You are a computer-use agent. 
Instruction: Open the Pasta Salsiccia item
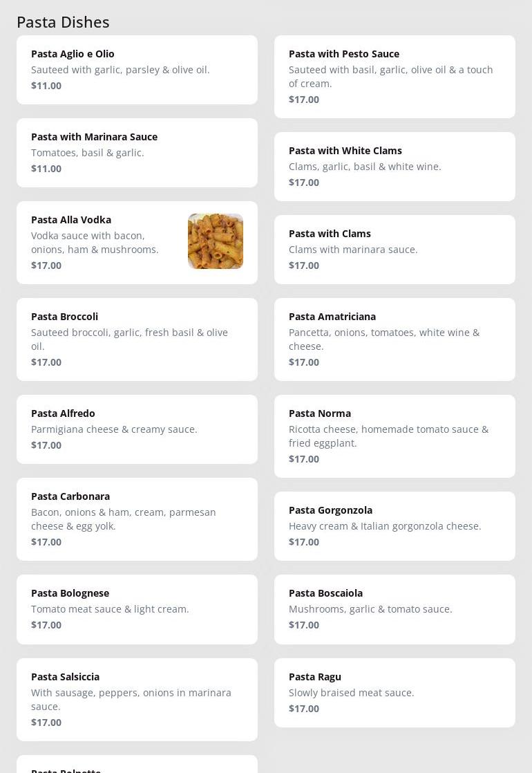click(137, 699)
